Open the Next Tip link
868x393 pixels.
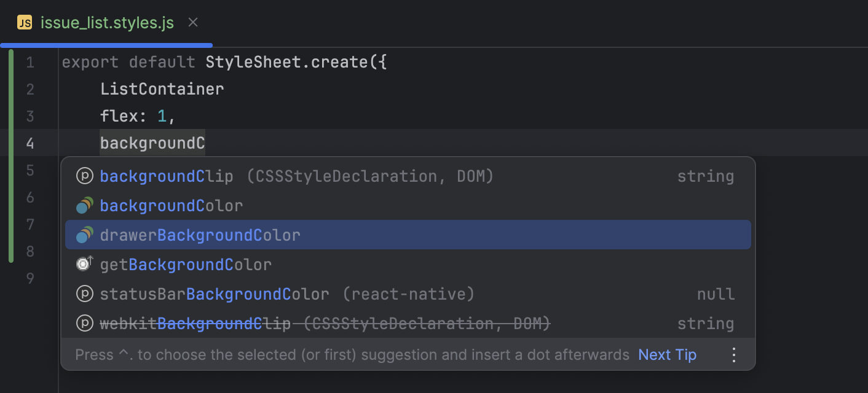point(667,354)
